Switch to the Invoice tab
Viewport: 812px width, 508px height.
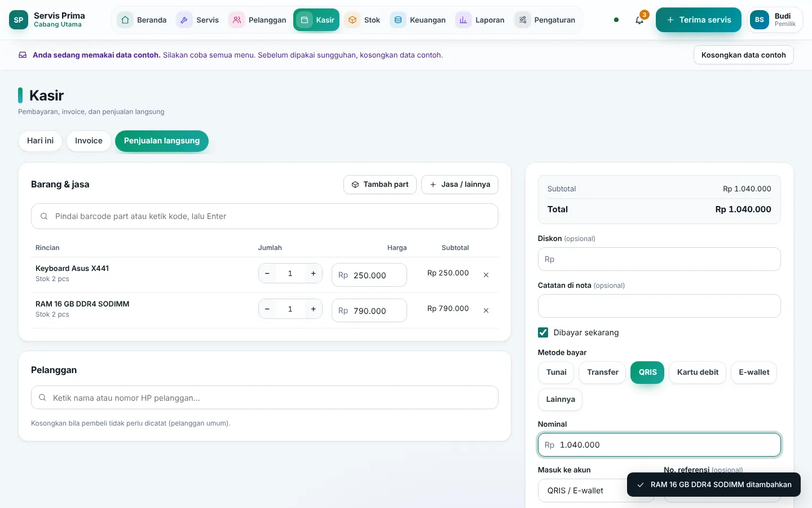89,141
